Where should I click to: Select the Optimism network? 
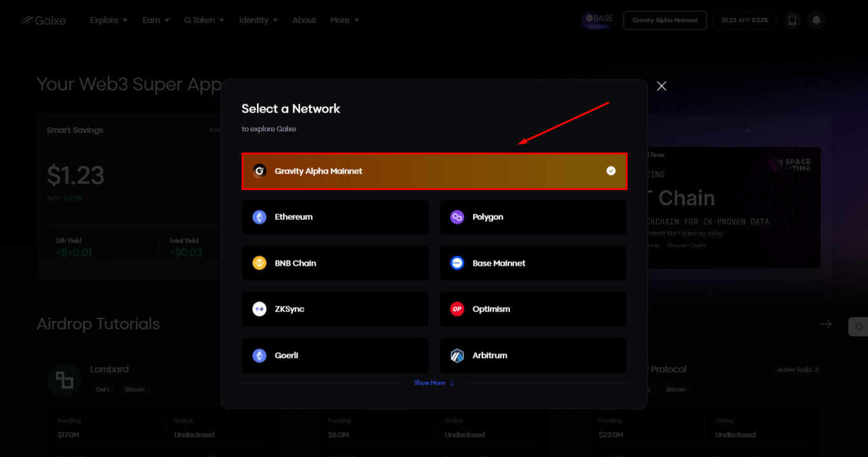[x=533, y=309]
